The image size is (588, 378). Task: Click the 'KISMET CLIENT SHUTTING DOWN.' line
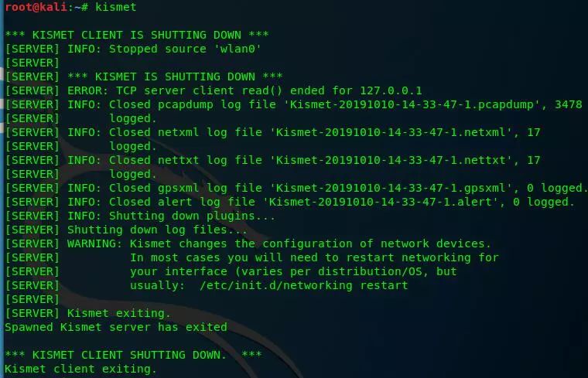[133, 355]
